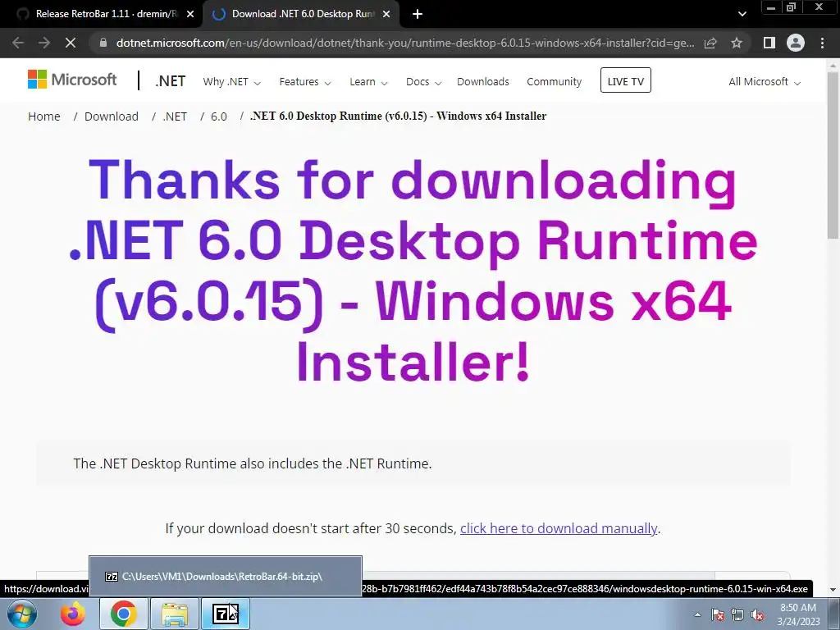This screenshot has height=630, width=840.
Task: Open a new browser tab
Action: tap(418, 15)
